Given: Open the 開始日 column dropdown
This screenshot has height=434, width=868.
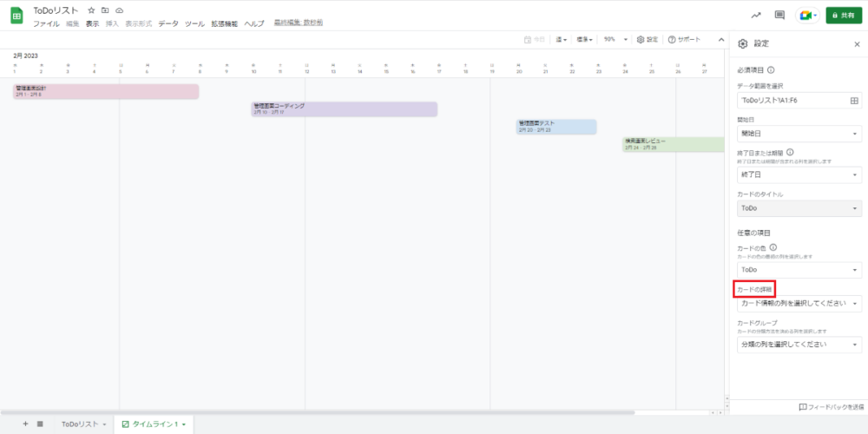Looking at the screenshot, I should [798, 134].
